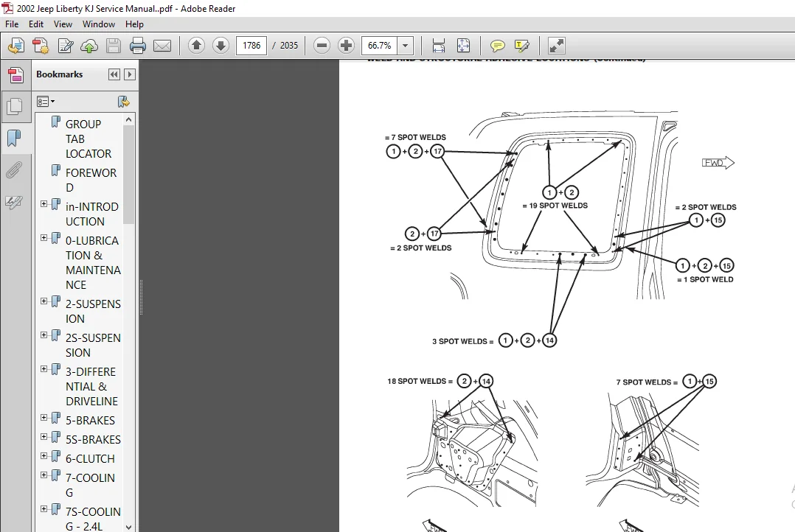This screenshot has width=795, height=532.
Task: Click the zoom in plus button
Action: coord(347,46)
